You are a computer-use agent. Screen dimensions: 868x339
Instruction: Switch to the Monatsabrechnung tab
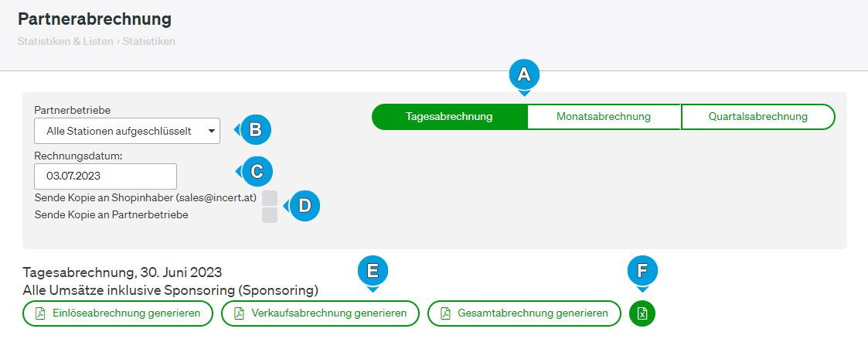(x=604, y=117)
